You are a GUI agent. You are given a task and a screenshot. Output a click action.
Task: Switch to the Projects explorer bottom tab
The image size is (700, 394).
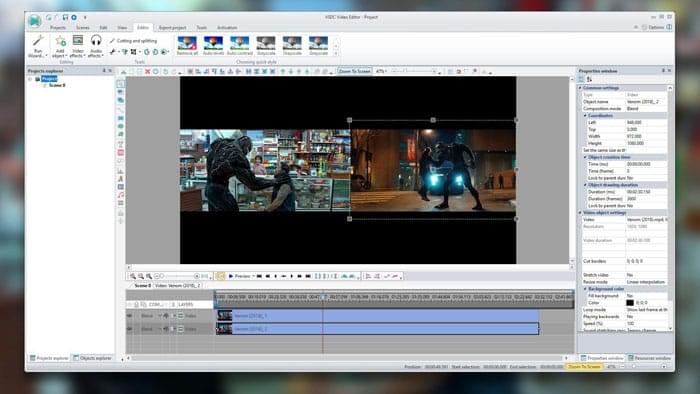click(x=49, y=358)
